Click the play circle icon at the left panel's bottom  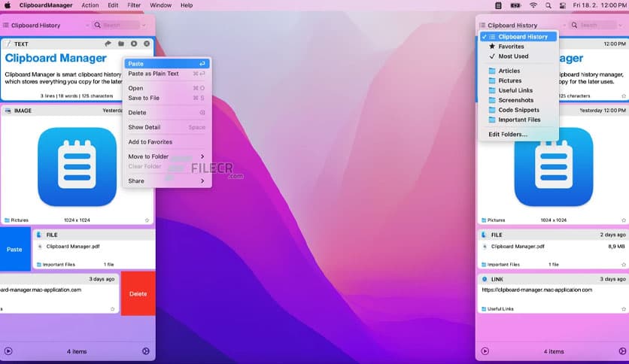8,351
